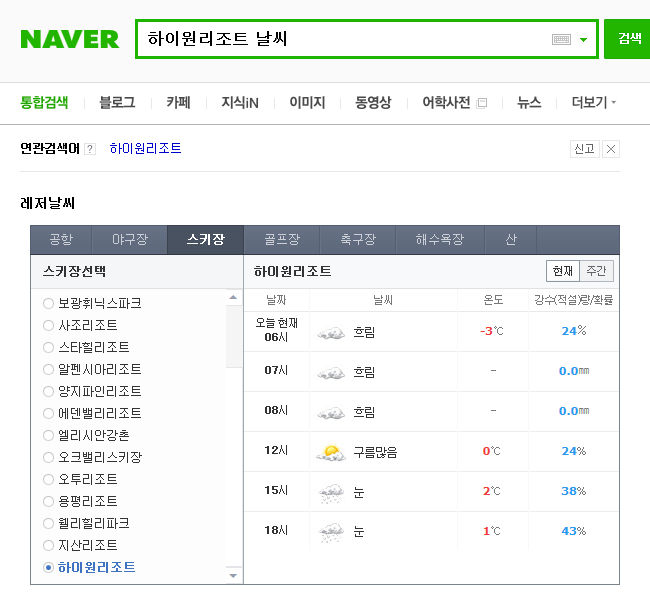
Task: Select the 해수욕장 tab
Action: click(x=440, y=240)
